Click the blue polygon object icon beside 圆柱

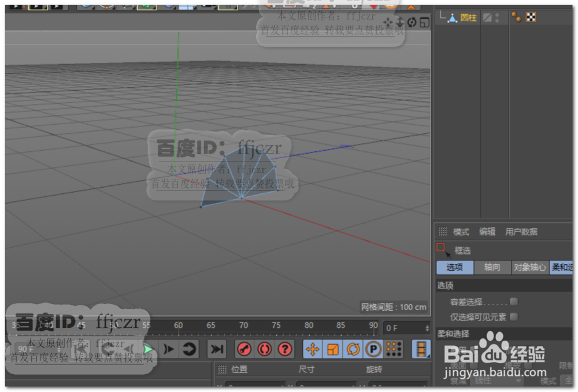coord(453,17)
